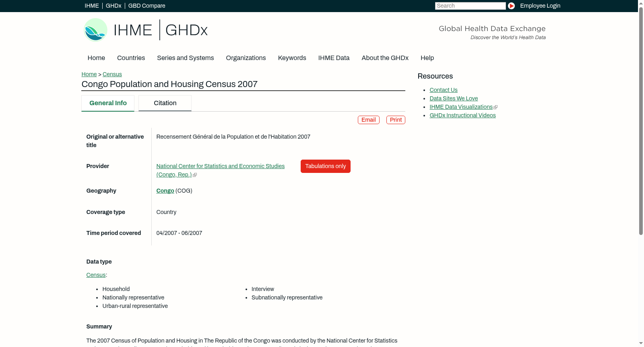Click the Nationally representative list item
The image size is (644, 347).
click(134, 297)
